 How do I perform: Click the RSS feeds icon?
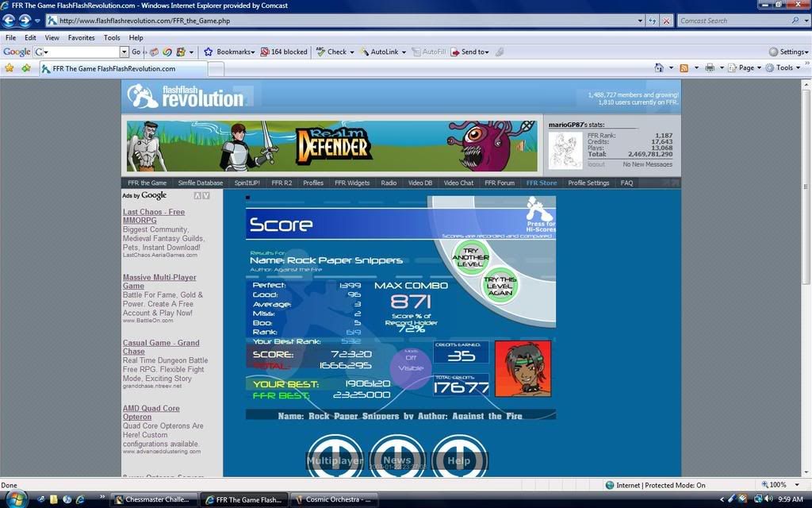pos(684,68)
